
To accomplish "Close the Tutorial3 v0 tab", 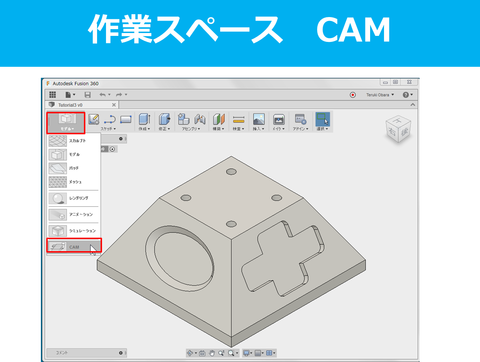I will pos(114,105).
